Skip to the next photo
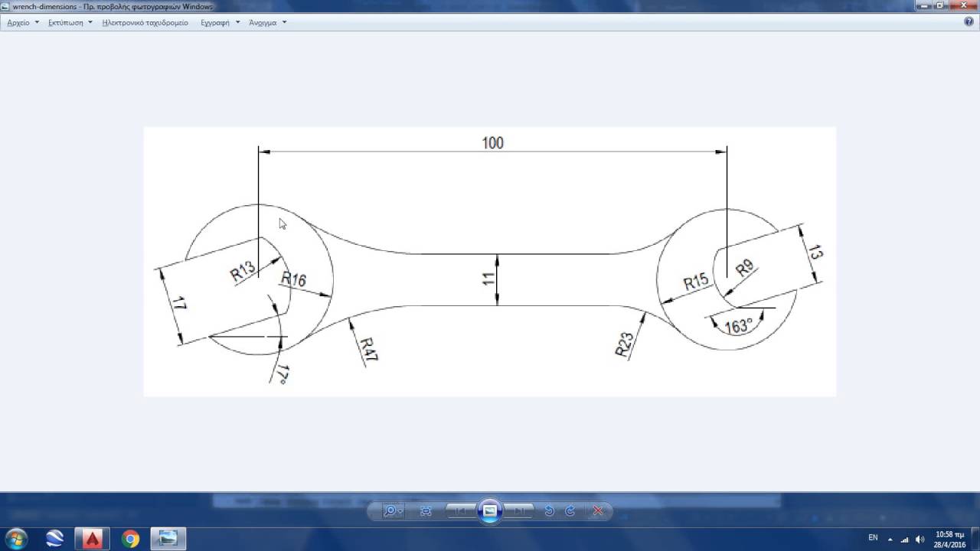Image resolution: width=980 pixels, height=551 pixels. (x=519, y=511)
